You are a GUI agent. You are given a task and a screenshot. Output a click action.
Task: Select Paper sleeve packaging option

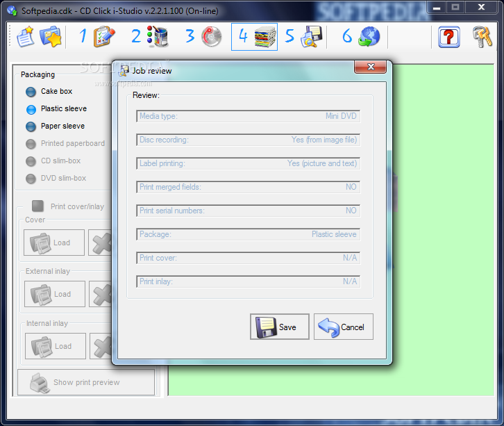(x=56, y=126)
